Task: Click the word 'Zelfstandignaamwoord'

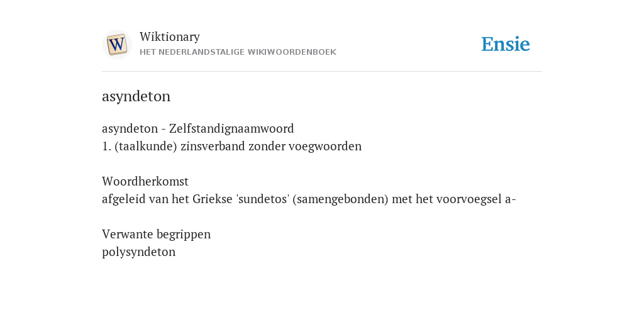Action: [x=231, y=128]
